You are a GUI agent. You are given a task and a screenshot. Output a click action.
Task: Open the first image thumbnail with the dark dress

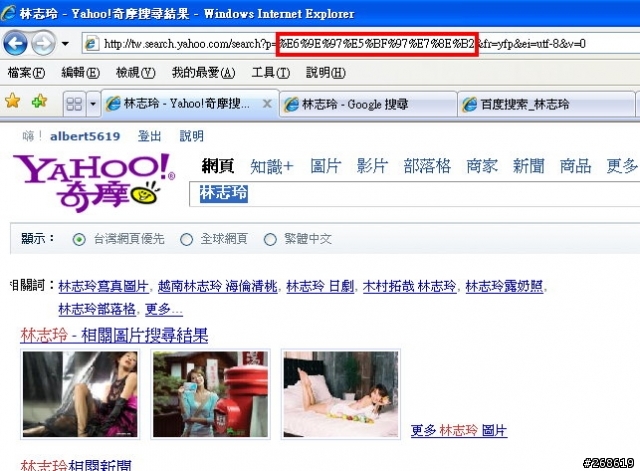tap(80, 394)
